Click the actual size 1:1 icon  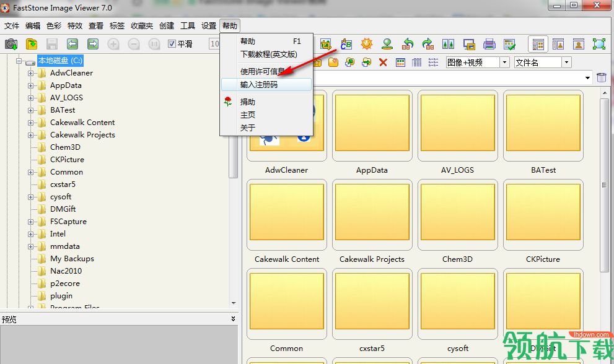point(154,44)
